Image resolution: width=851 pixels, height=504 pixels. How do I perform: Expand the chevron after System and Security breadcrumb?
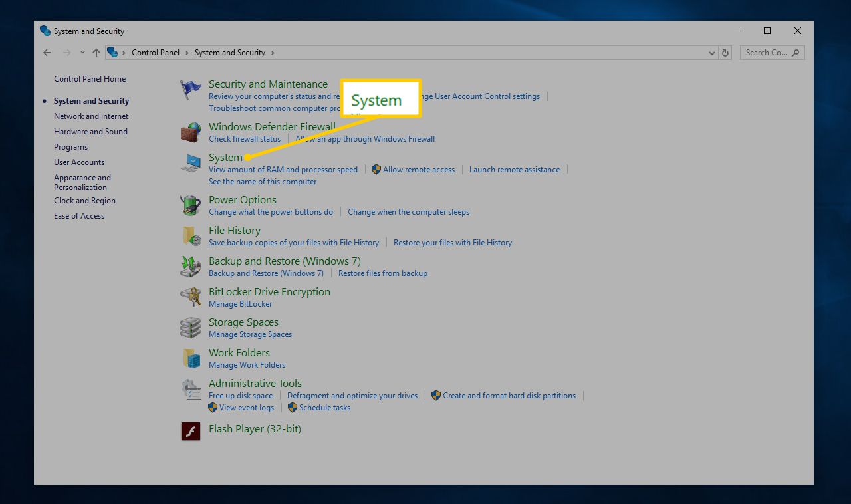tap(273, 53)
